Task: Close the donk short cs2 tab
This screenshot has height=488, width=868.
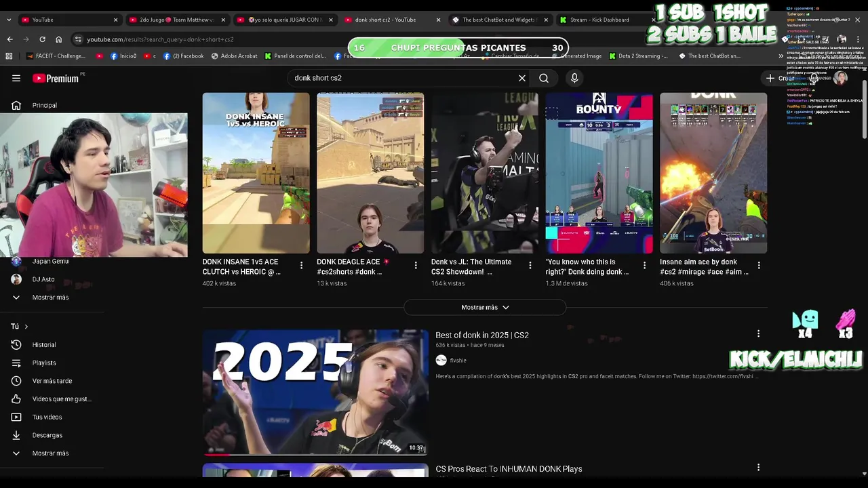Action: [439, 20]
